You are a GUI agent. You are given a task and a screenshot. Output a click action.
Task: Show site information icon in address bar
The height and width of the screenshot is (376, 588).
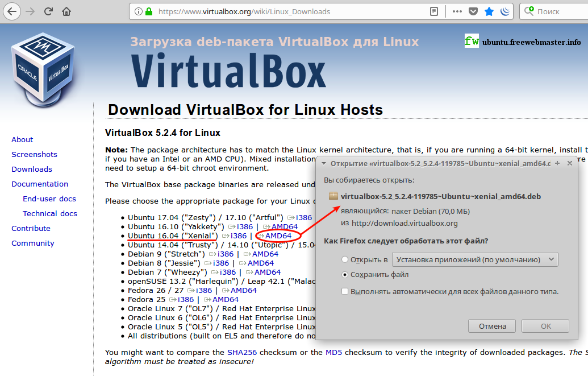coord(139,11)
